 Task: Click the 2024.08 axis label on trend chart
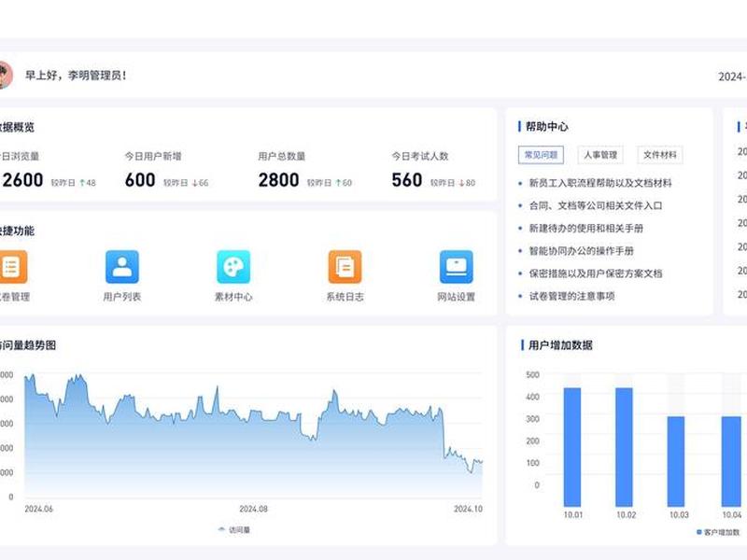[253, 509]
